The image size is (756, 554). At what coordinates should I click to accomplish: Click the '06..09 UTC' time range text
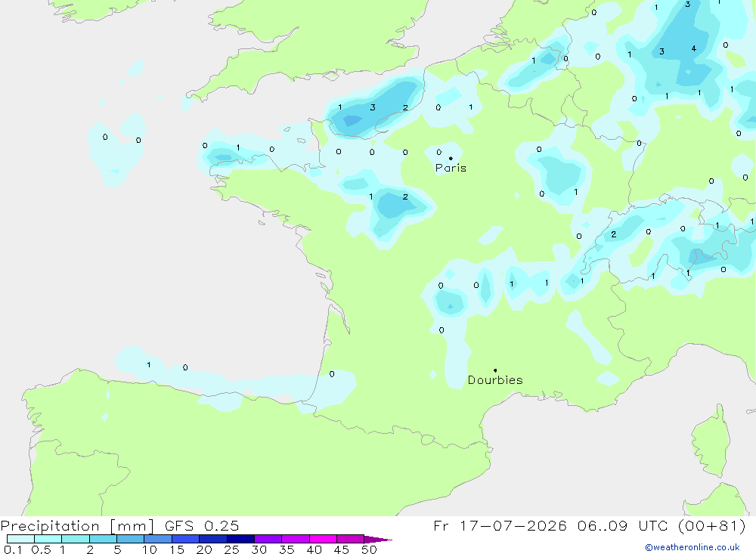coord(622,525)
